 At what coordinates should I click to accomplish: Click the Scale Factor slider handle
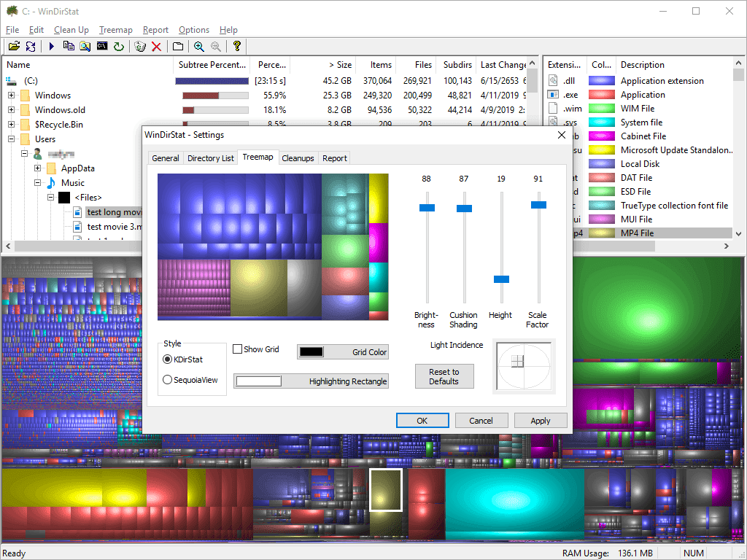point(538,205)
